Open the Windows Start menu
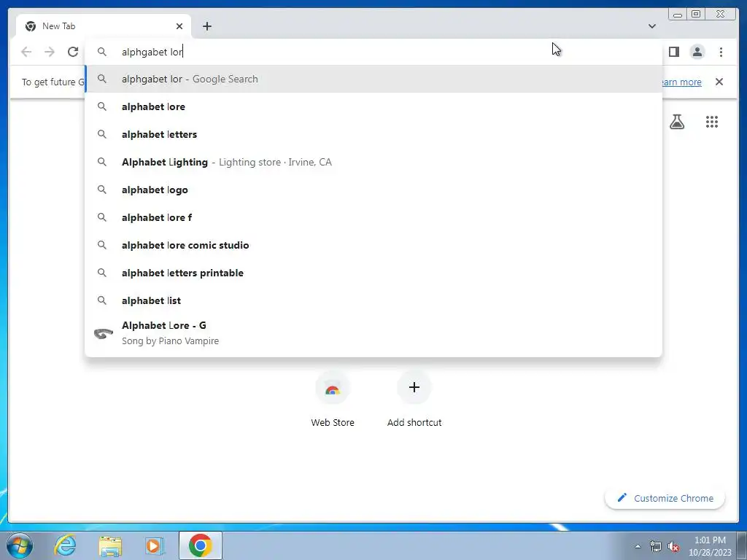The height and width of the screenshot is (560, 747). 20,545
